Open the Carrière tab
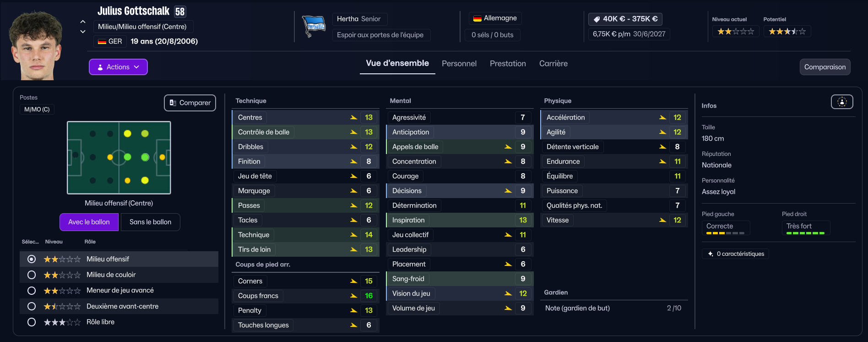The image size is (868, 342). click(x=553, y=64)
